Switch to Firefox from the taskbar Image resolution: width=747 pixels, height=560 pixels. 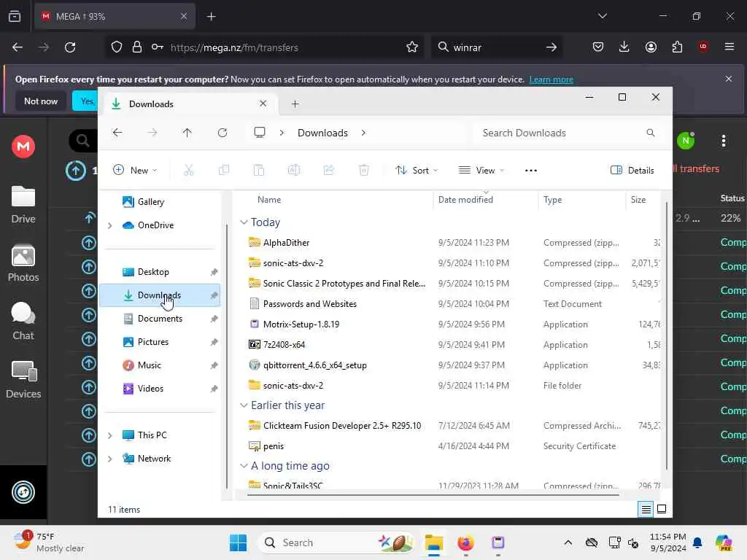tap(465, 542)
